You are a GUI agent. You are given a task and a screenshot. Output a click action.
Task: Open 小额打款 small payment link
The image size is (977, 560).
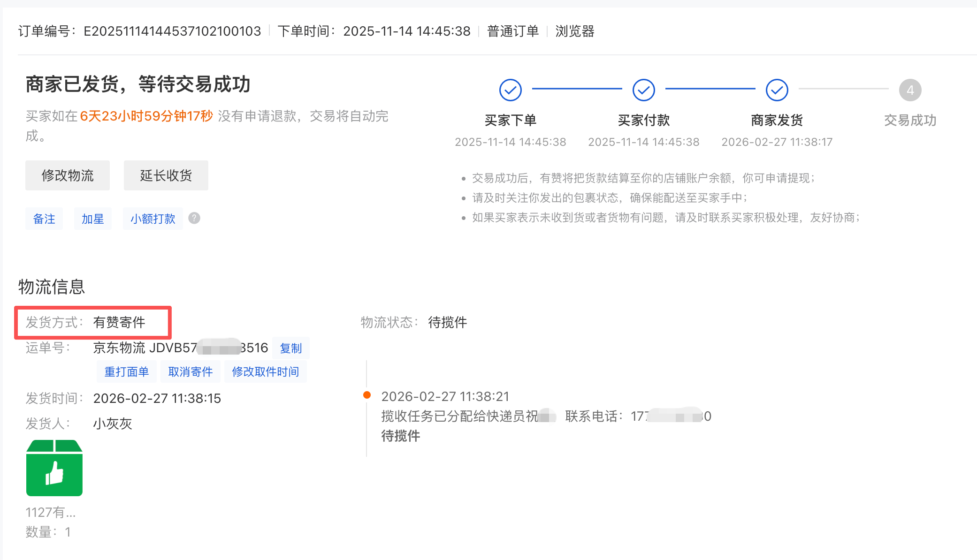point(153,219)
